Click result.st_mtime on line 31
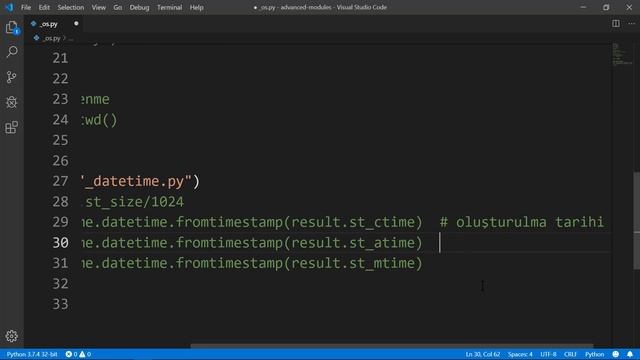 pos(353,263)
